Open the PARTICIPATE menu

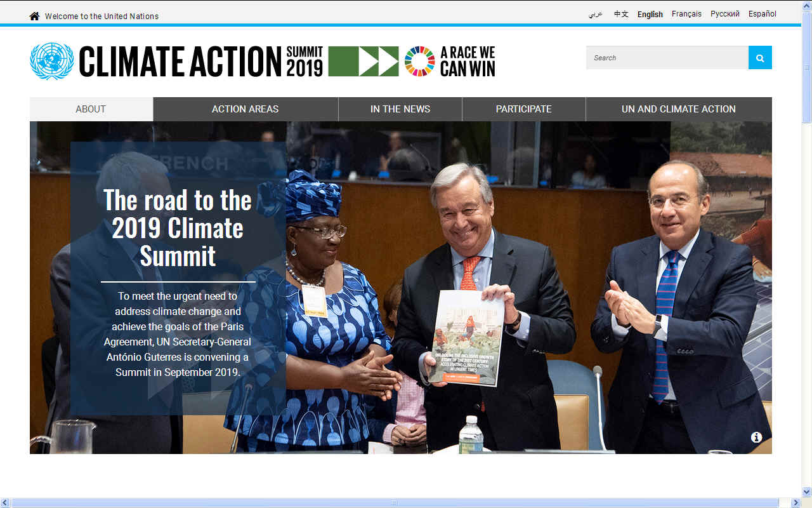point(524,109)
